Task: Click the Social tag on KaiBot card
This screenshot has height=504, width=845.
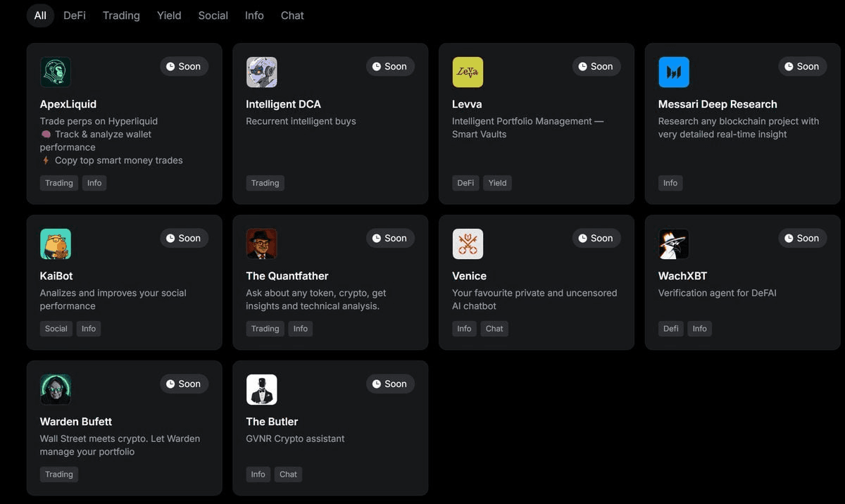Action: coord(56,329)
